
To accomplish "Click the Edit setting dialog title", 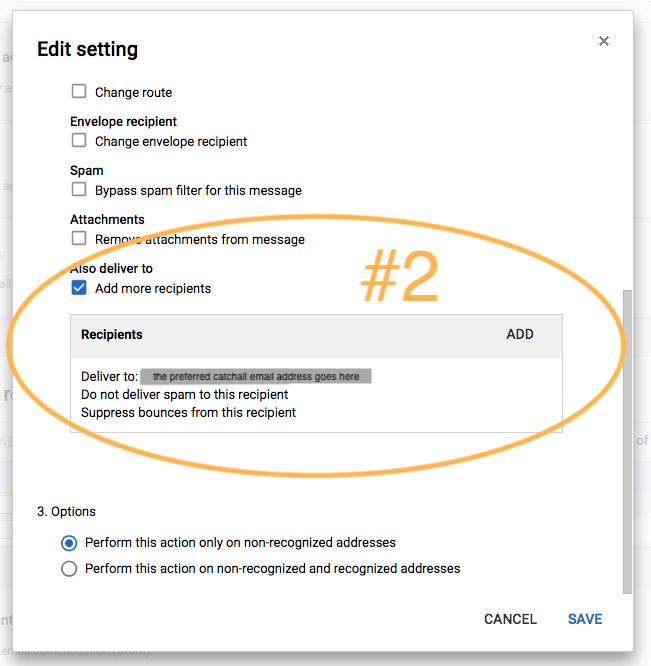I will pos(87,49).
